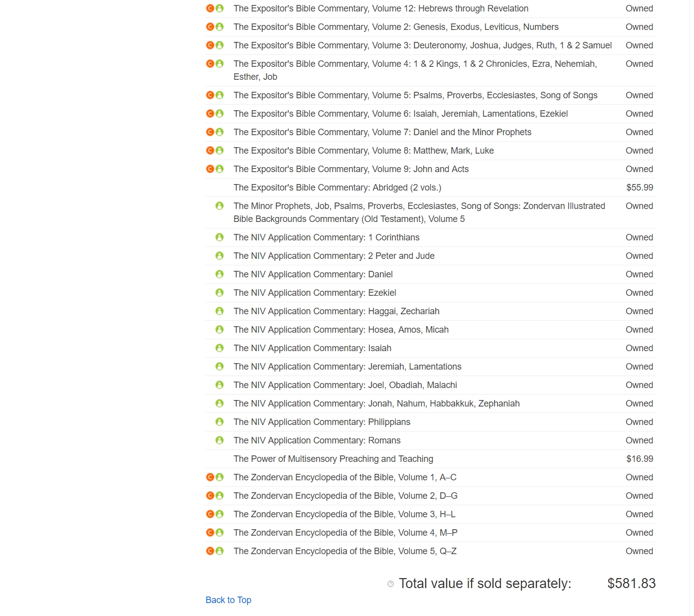Click the green icon beside NIV Application: Haggai, Zechariah
This screenshot has height=616, width=694.
(x=219, y=311)
